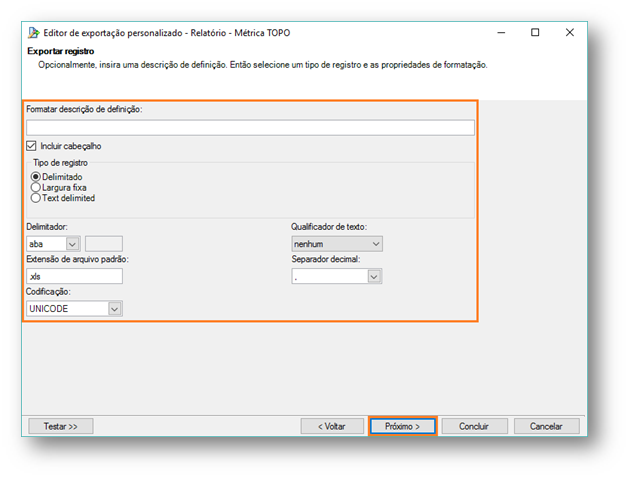This screenshot has height=479, width=630.
Task: Open the Delimitador dropdown showing aba
Action: click(x=72, y=243)
